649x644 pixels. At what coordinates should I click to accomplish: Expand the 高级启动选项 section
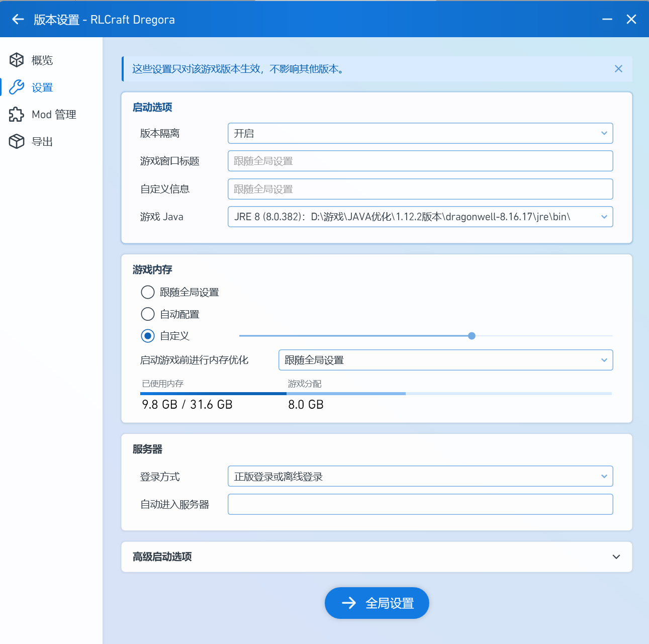click(616, 557)
